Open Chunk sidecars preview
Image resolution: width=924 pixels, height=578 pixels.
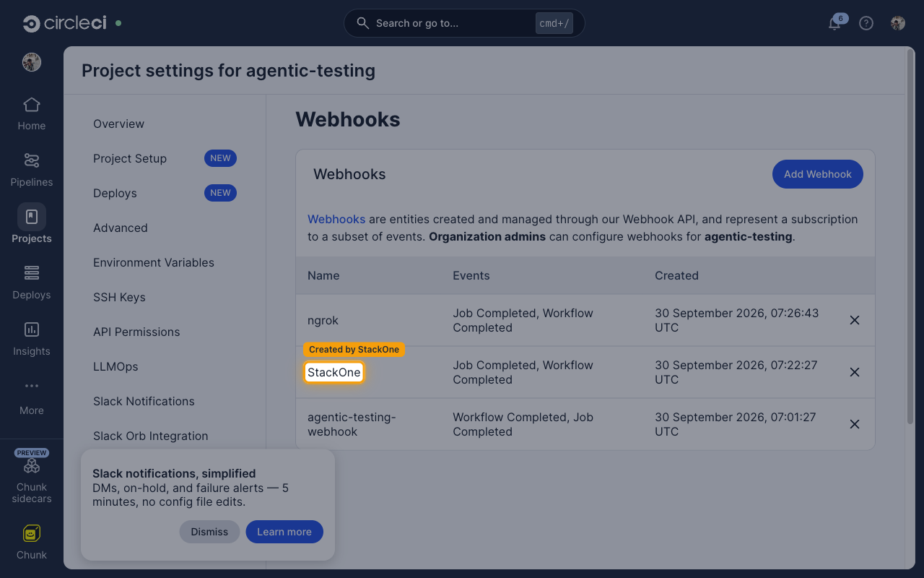[x=32, y=477]
